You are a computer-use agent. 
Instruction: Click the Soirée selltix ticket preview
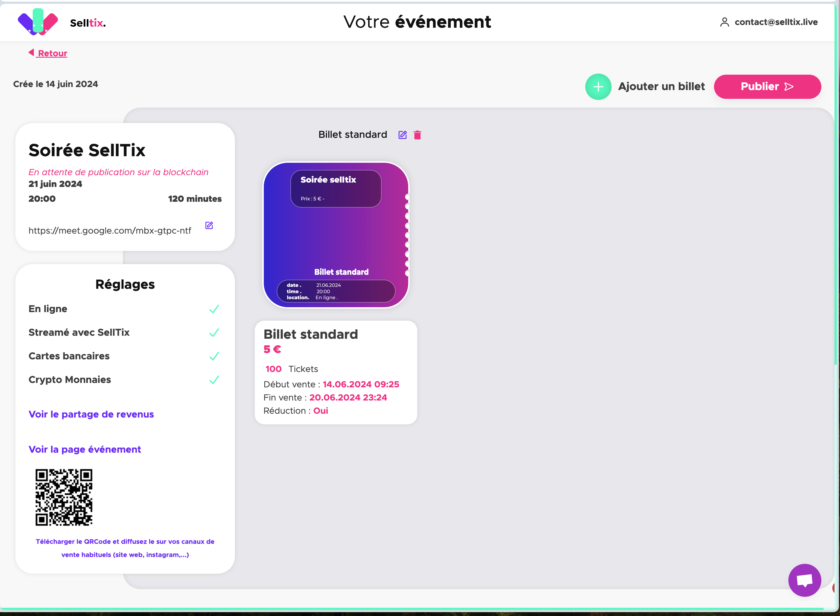tap(336, 235)
